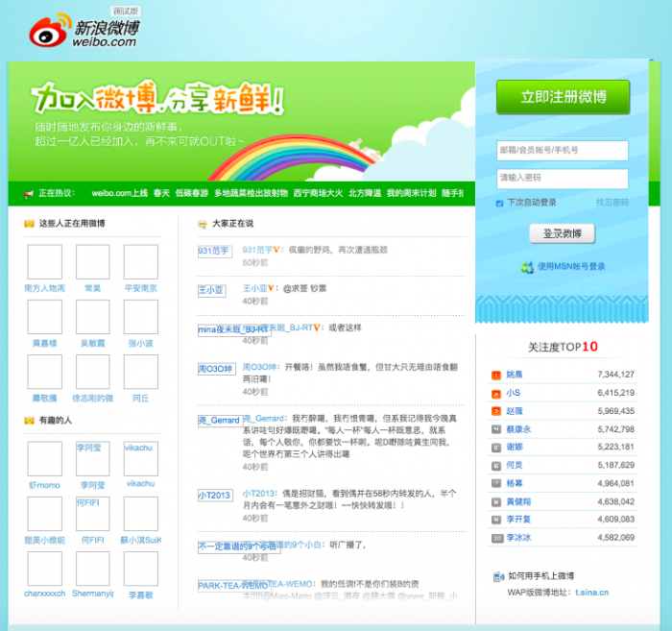Open 李开复's profile in the TOP10 list
This screenshot has height=631, width=672.
(x=518, y=520)
